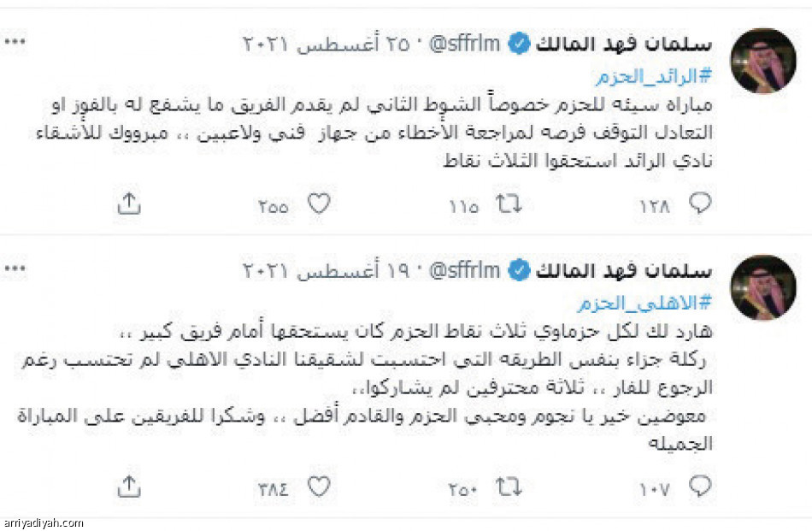
Task: Like the top tweet with 255 likes
Action: [320, 203]
